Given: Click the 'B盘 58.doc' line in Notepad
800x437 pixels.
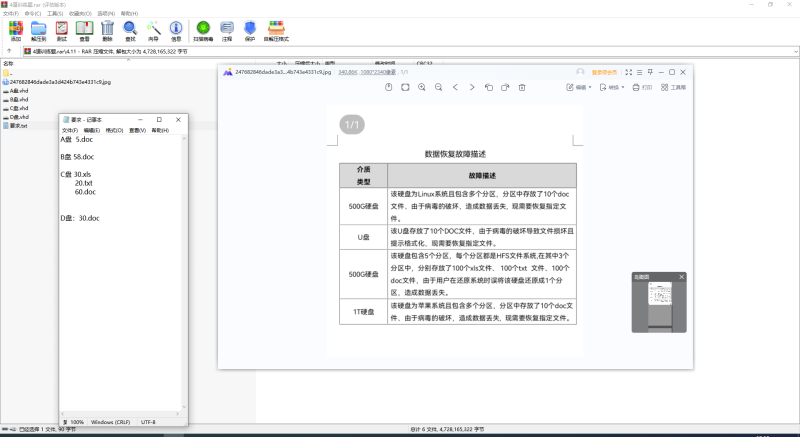Looking at the screenshot, I should 78,157.
